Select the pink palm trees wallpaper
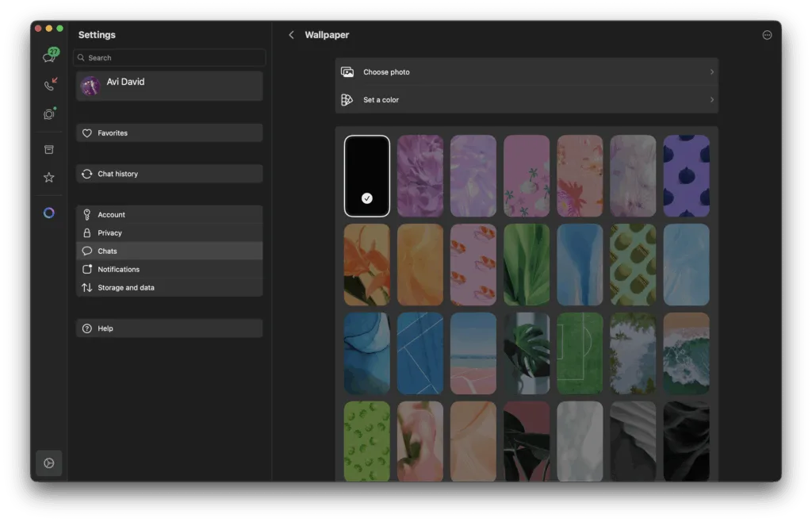 (x=527, y=176)
